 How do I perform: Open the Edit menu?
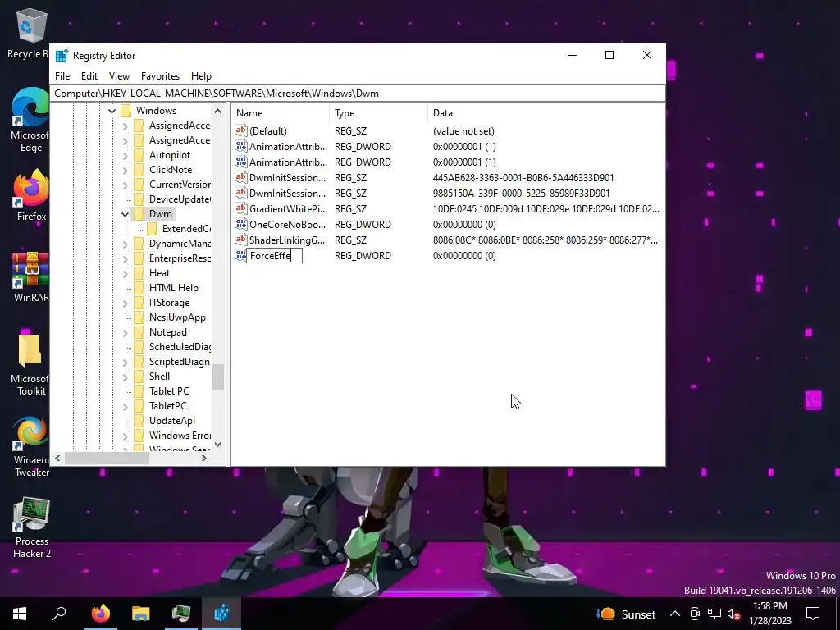coord(89,76)
